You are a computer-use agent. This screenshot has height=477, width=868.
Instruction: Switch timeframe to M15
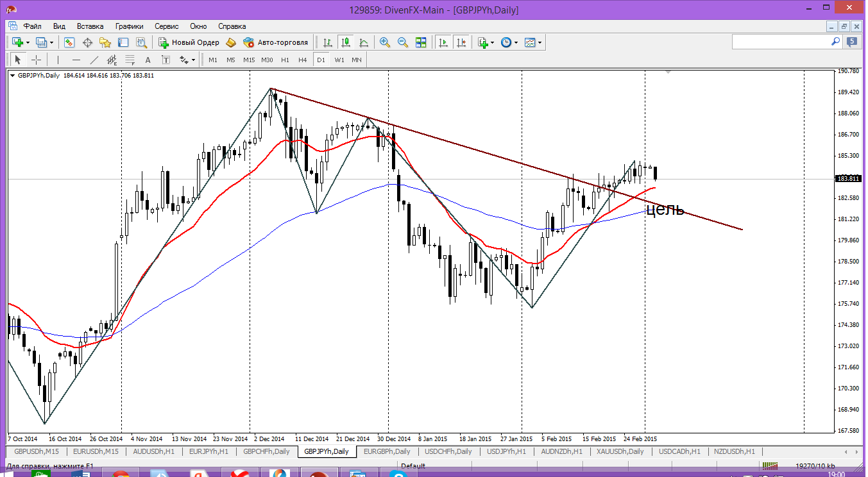[x=249, y=60]
